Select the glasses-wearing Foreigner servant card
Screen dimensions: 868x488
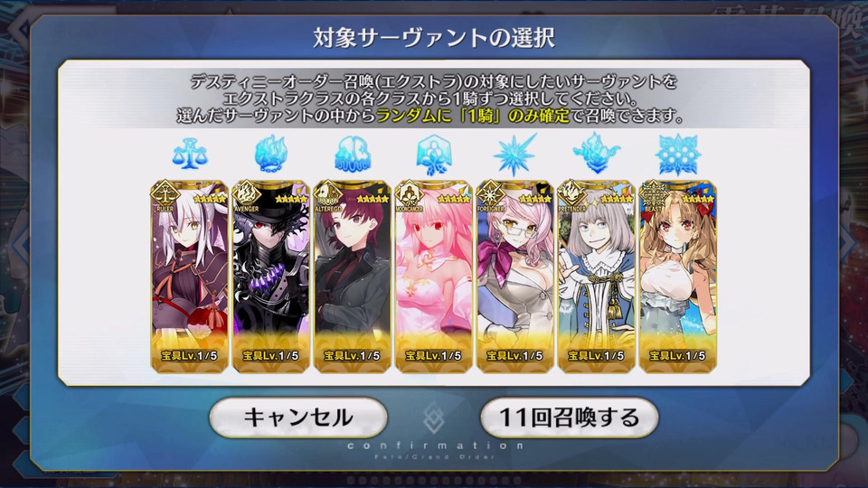pos(514,277)
